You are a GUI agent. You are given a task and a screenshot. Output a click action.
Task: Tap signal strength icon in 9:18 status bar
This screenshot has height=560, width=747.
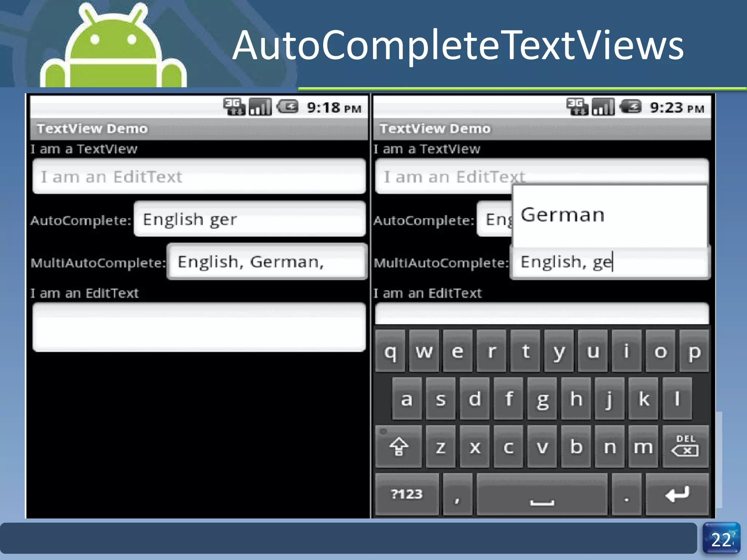(260, 107)
